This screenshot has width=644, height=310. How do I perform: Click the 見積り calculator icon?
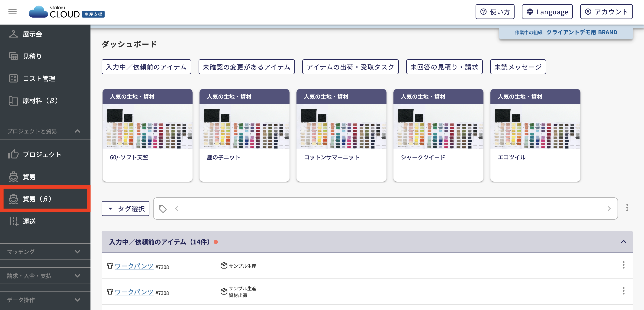pos(13,56)
